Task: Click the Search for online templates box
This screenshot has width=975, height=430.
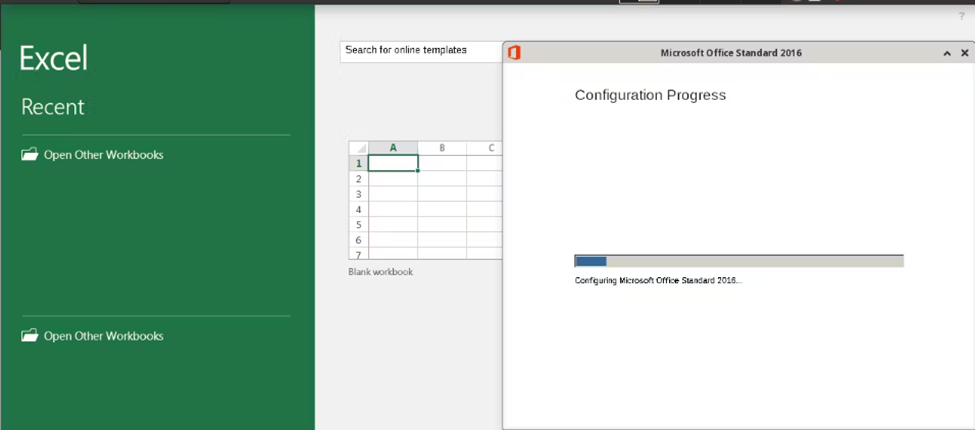Action: pyautogui.click(x=420, y=50)
